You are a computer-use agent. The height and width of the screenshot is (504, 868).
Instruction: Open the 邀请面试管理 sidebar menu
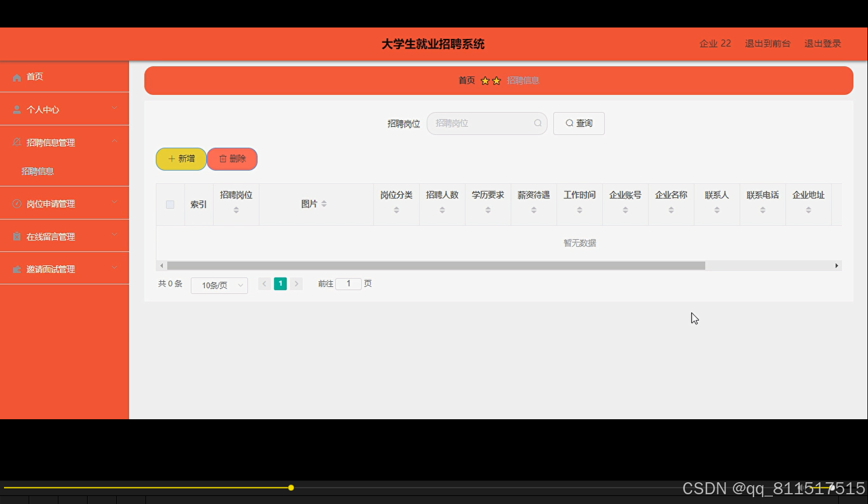(64, 269)
